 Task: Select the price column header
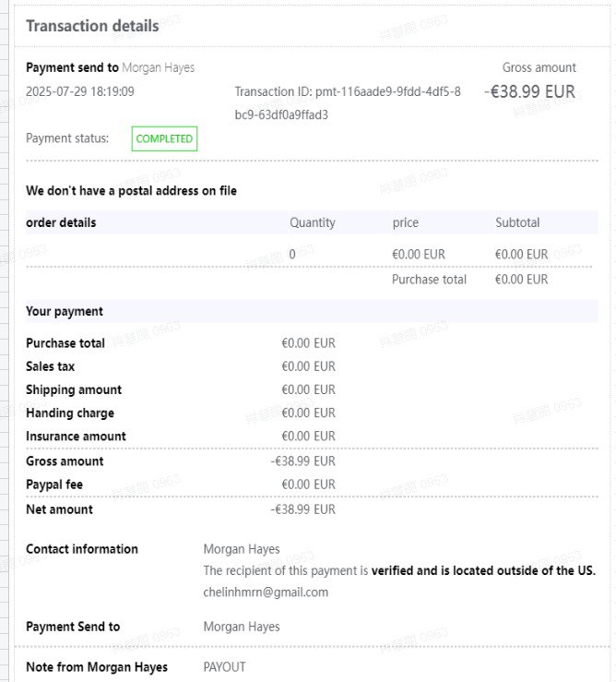coord(405,222)
